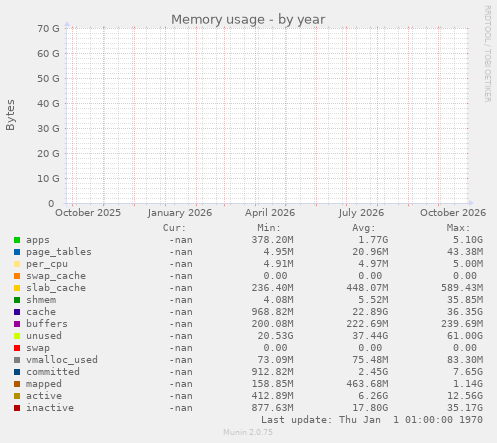Click the 'mapped' legend label

pos(44,384)
